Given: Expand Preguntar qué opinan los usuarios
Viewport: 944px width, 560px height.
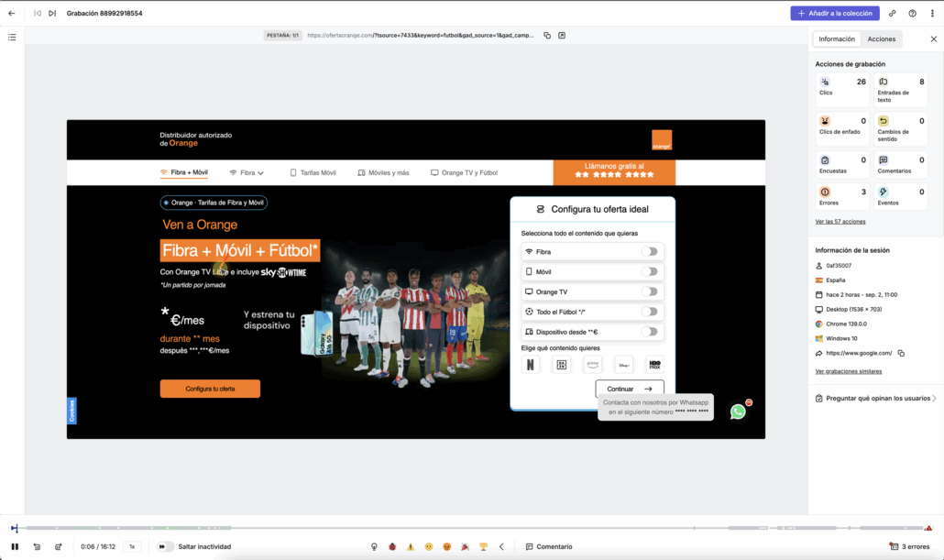Looking at the screenshot, I should [876, 399].
